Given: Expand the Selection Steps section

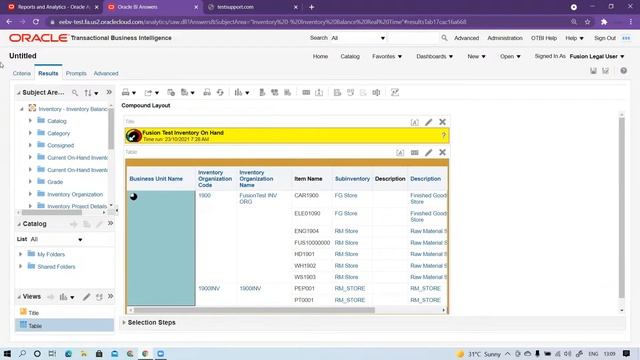Looking at the screenshot, I should [124, 322].
